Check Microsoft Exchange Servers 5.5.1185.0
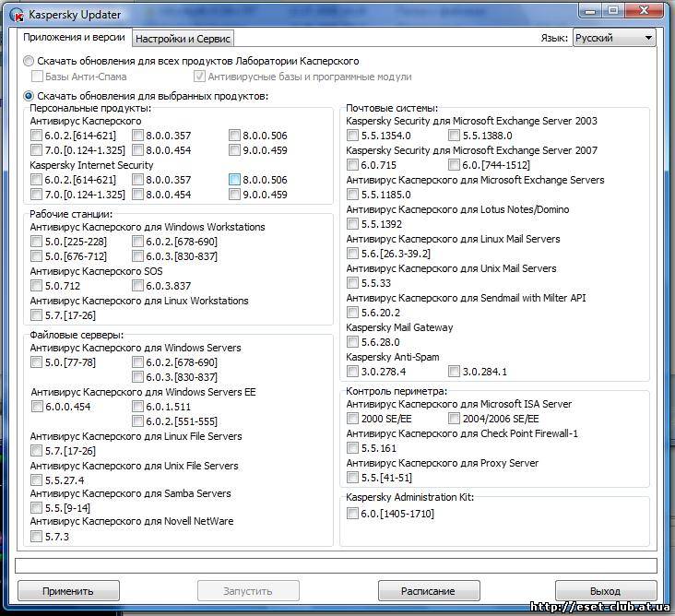Screen dimensions: 675x616 (352, 195)
